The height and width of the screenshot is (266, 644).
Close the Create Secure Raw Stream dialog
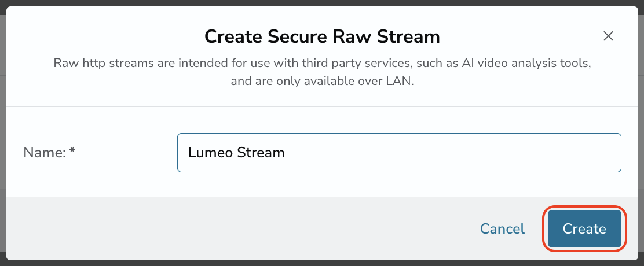click(x=608, y=36)
